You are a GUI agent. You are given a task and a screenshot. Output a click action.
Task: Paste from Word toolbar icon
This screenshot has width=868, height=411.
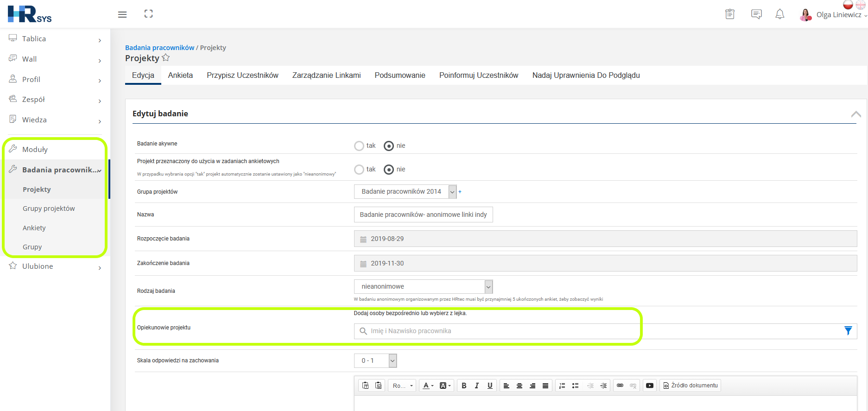[x=379, y=386]
